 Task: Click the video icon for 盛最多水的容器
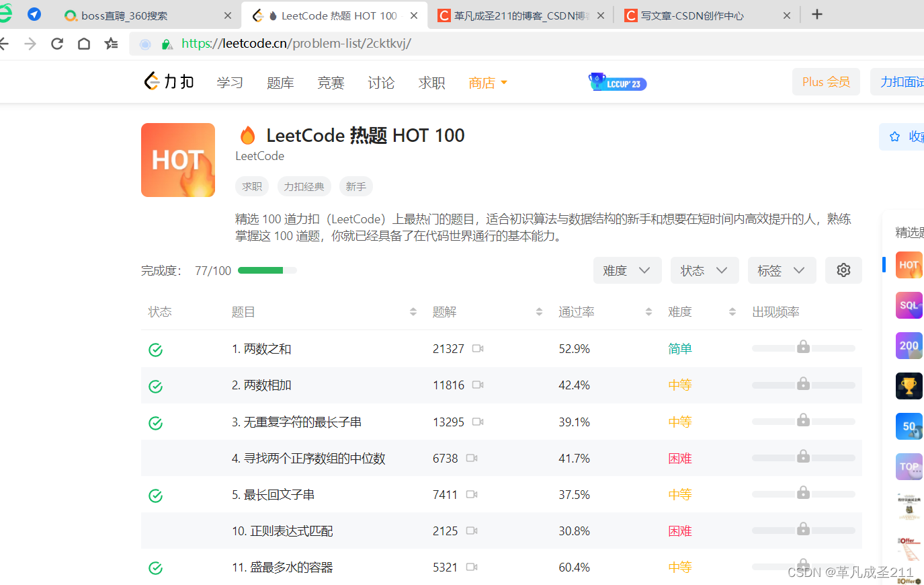tap(472, 568)
